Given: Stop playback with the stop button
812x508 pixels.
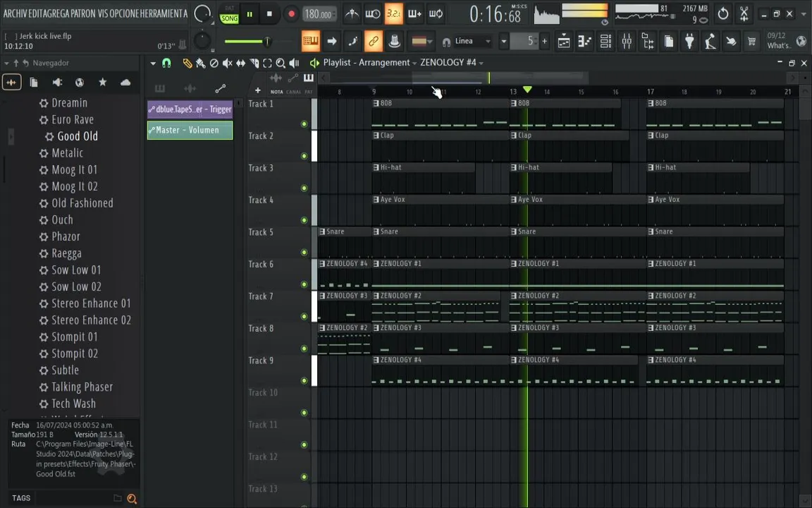Looking at the screenshot, I should pos(269,14).
